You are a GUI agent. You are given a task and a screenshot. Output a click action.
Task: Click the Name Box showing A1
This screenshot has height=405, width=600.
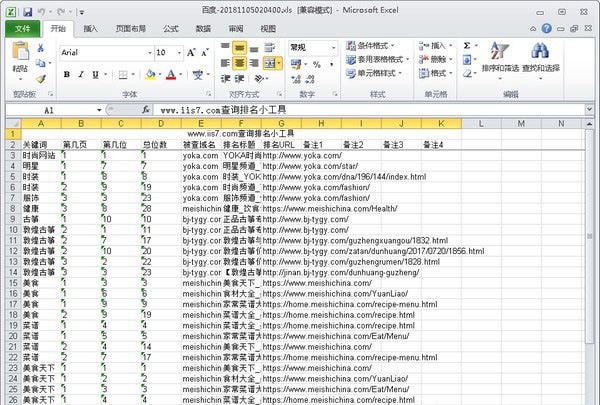(x=50, y=110)
